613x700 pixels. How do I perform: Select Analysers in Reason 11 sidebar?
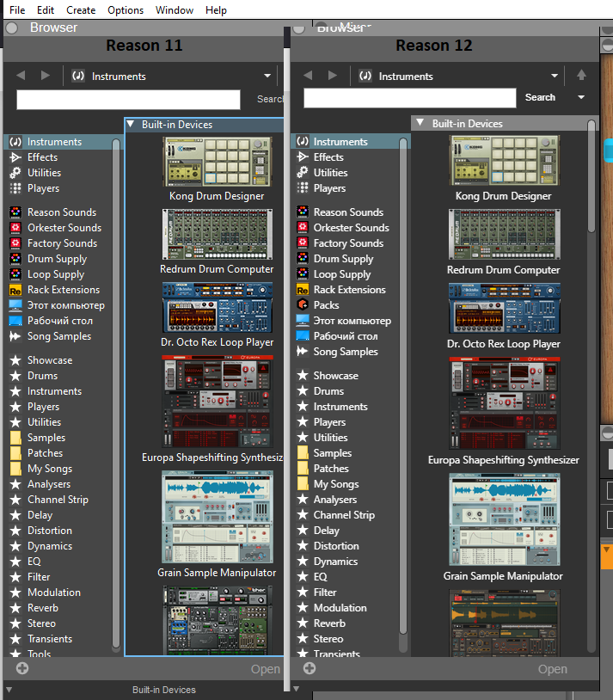pyautogui.click(x=49, y=484)
